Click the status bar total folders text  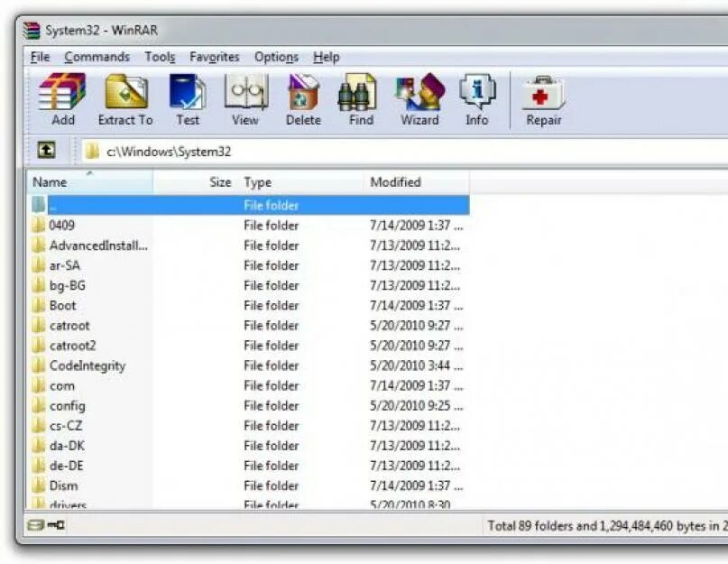607,526
